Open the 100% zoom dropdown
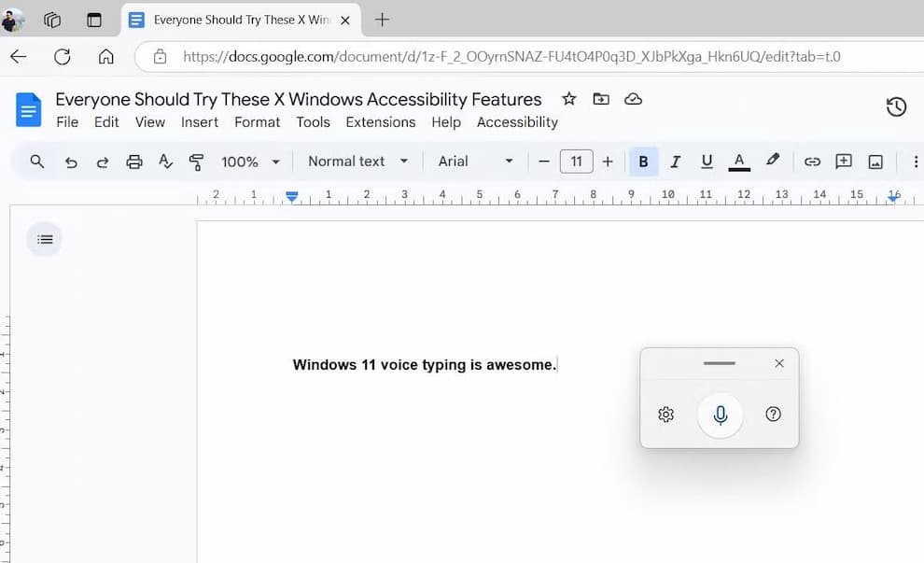 click(x=250, y=162)
